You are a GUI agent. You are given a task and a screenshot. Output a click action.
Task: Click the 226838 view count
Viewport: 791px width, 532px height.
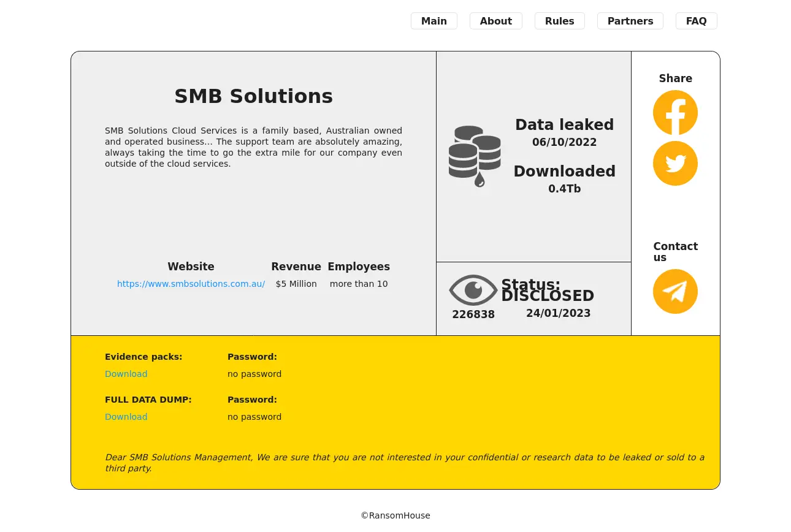click(x=473, y=314)
